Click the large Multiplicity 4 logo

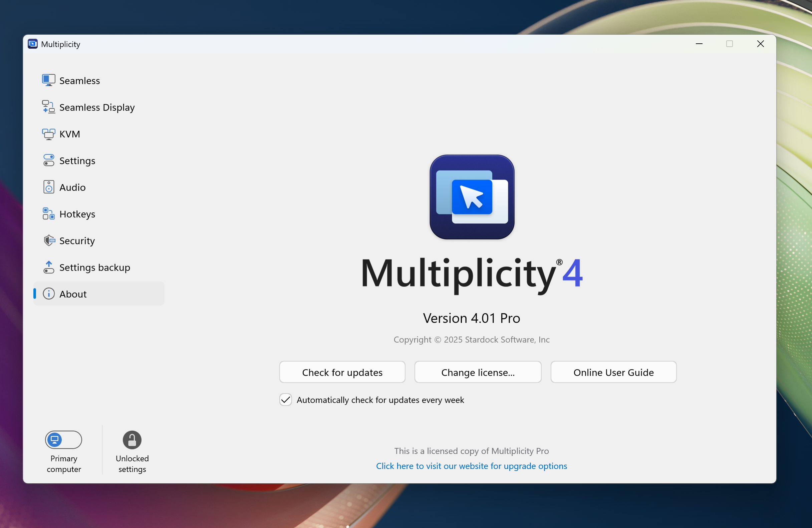(x=472, y=197)
